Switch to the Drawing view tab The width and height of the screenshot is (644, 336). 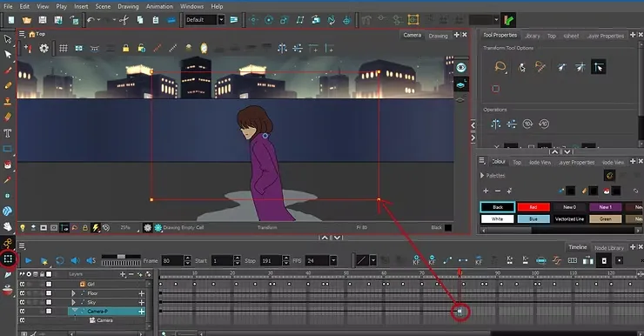coord(438,36)
